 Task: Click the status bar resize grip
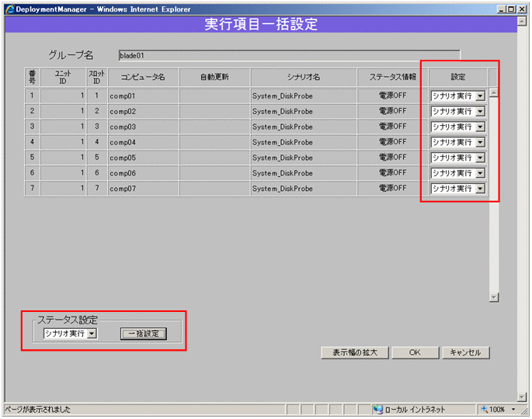(x=525, y=411)
